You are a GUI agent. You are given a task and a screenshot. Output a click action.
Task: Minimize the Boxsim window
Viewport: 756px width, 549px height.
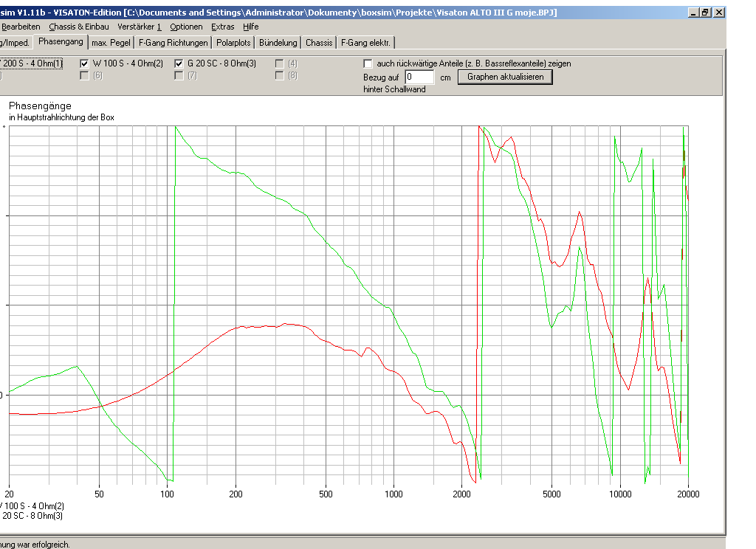(x=693, y=13)
